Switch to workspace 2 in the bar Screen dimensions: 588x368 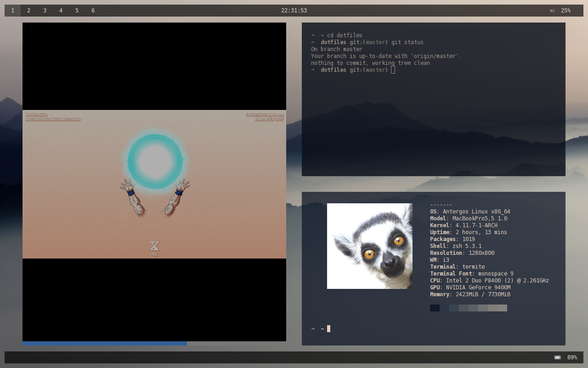(28, 11)
